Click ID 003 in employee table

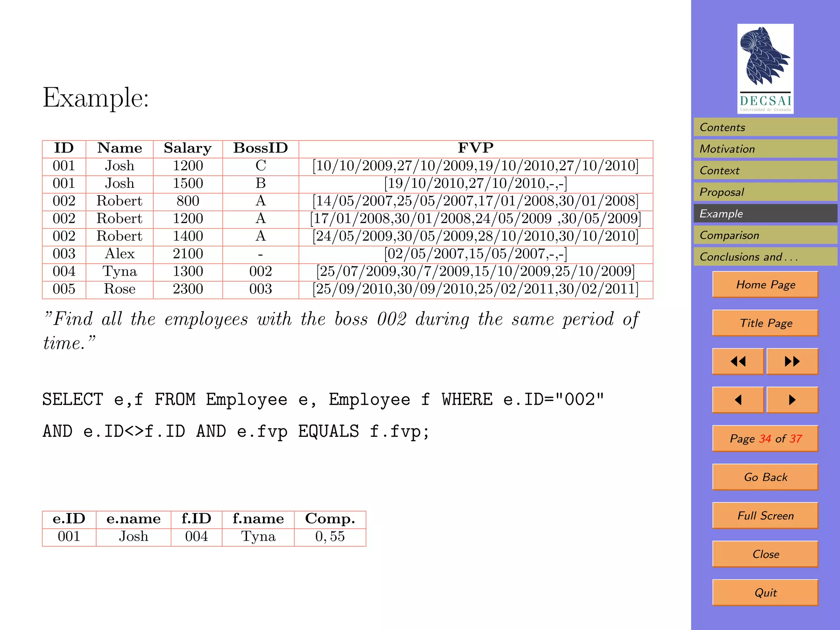pyautogui.click(x=64, y=254)
